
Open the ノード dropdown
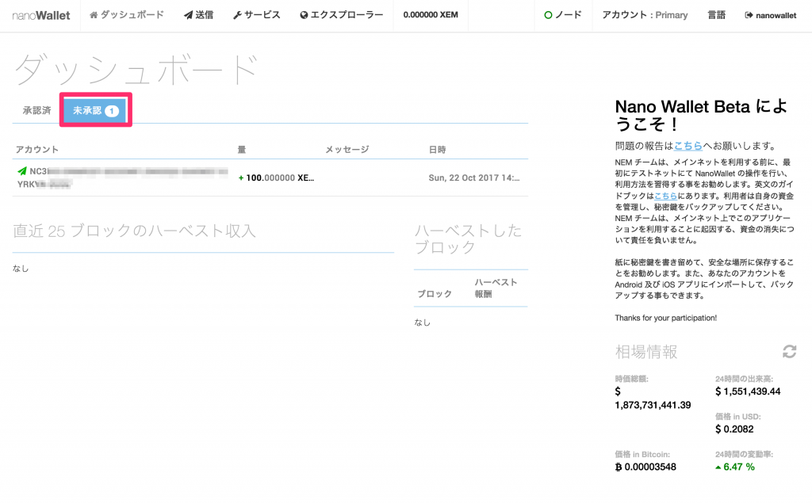[563, 15]
